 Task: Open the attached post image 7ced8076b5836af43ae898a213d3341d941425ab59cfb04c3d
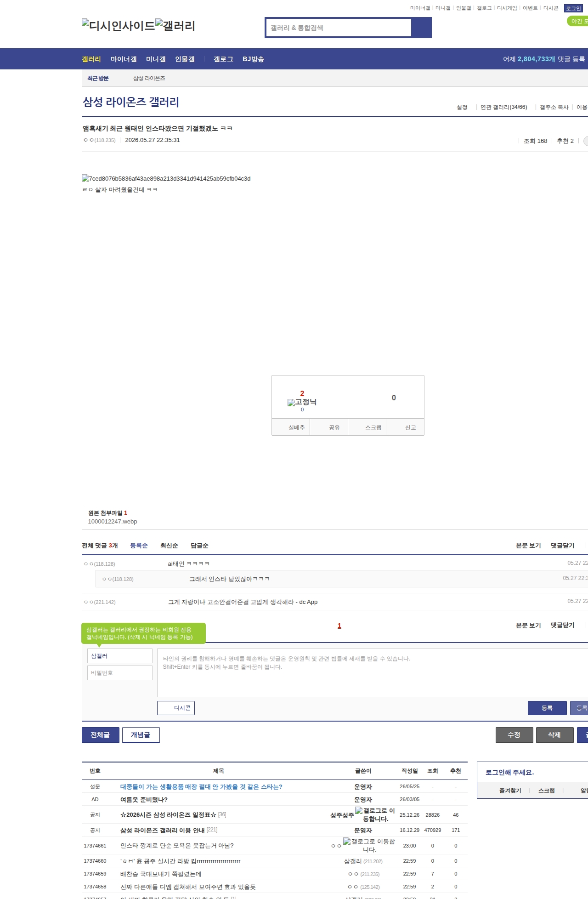pyautogui.click(x=166, y=178)
